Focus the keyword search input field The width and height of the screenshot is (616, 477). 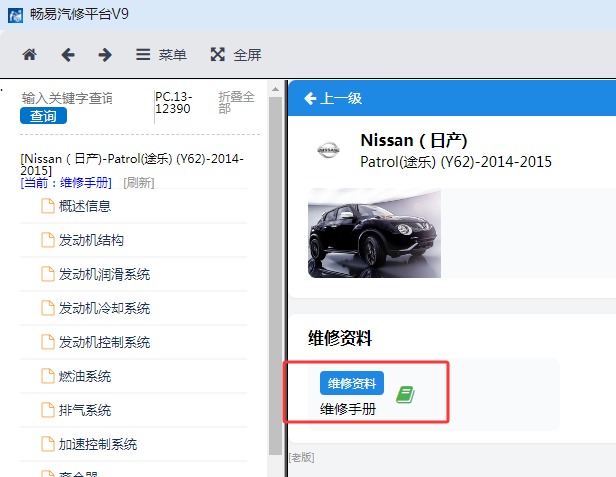[x=84, y=98]
